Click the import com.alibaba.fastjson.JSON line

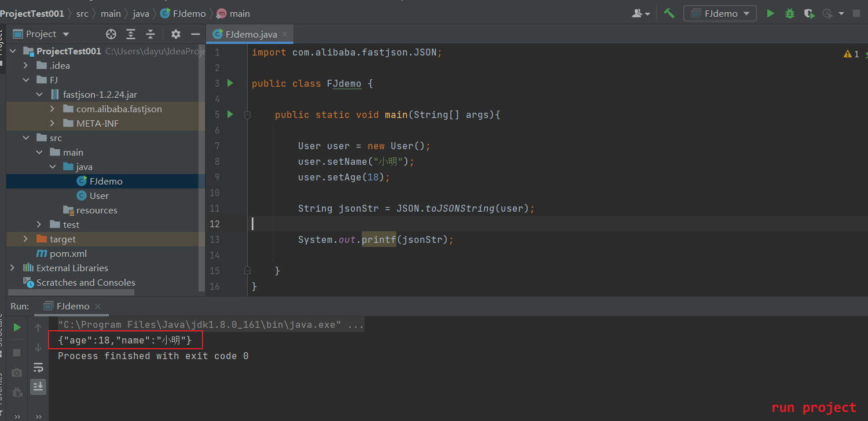click(347, 52)
